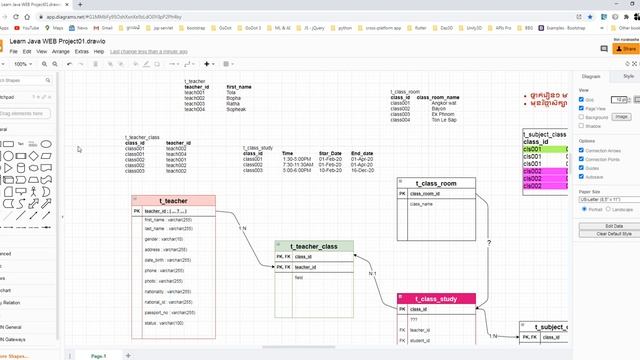
Task: Select the circle shape in General palette
Action: click(x=8, y=156)
